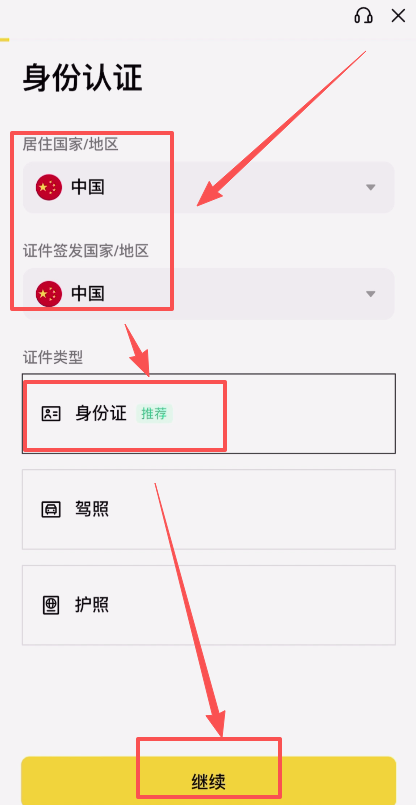The width and height of the screenshot is (416, 805).
Task: Close the identity verification page
Action: 398,16
